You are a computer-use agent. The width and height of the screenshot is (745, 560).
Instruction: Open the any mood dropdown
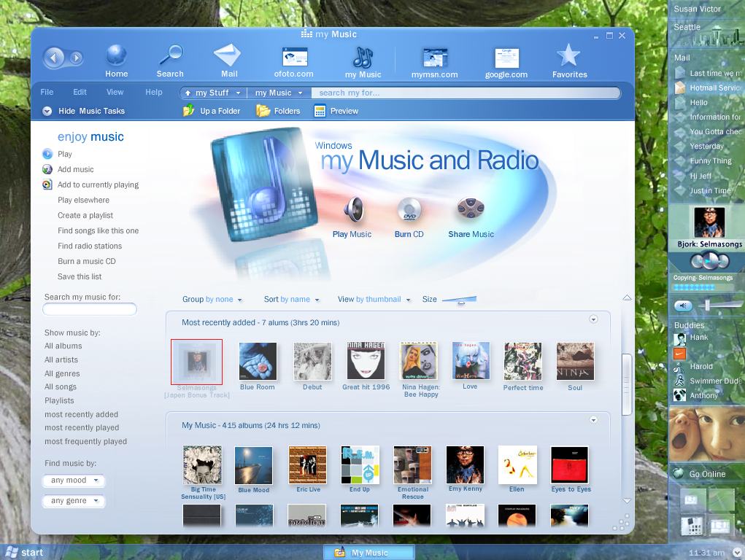point(74,481)
